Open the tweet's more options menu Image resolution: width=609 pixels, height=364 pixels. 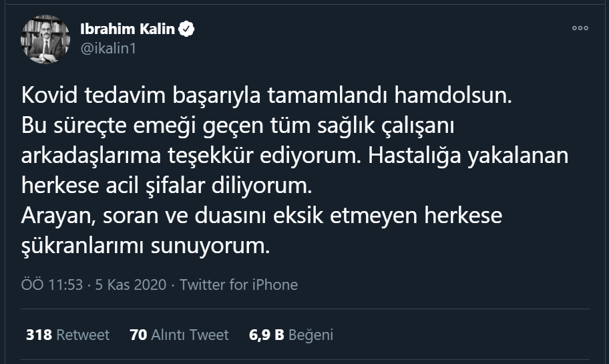pos(580,29)
